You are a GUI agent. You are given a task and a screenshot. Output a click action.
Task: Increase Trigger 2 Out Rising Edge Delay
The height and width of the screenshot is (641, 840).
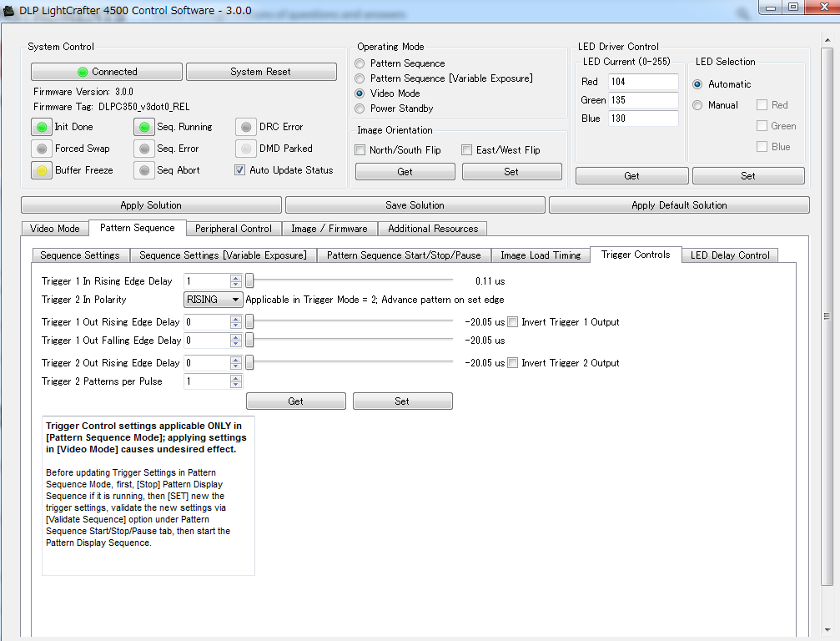click(236, 360)
